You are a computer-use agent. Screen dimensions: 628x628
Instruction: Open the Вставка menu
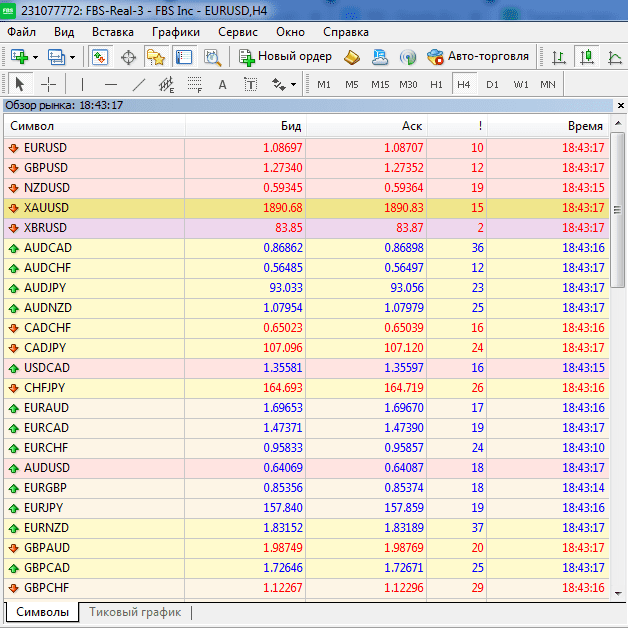[113, 32]
